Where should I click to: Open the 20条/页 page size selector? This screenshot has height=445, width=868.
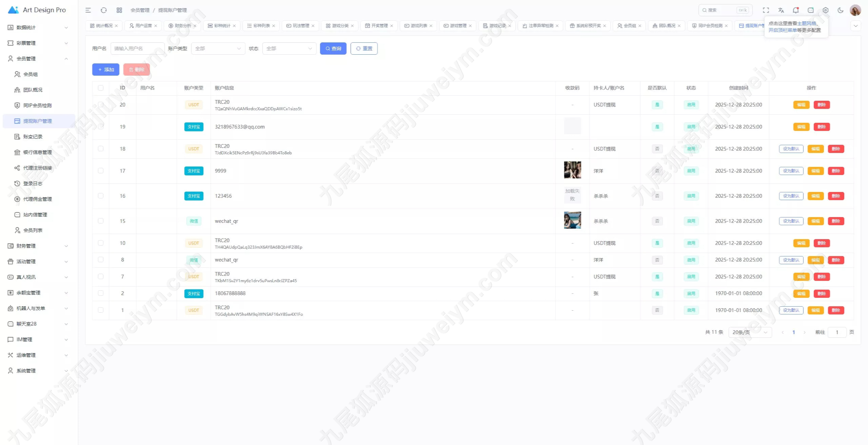click(750, 332)
